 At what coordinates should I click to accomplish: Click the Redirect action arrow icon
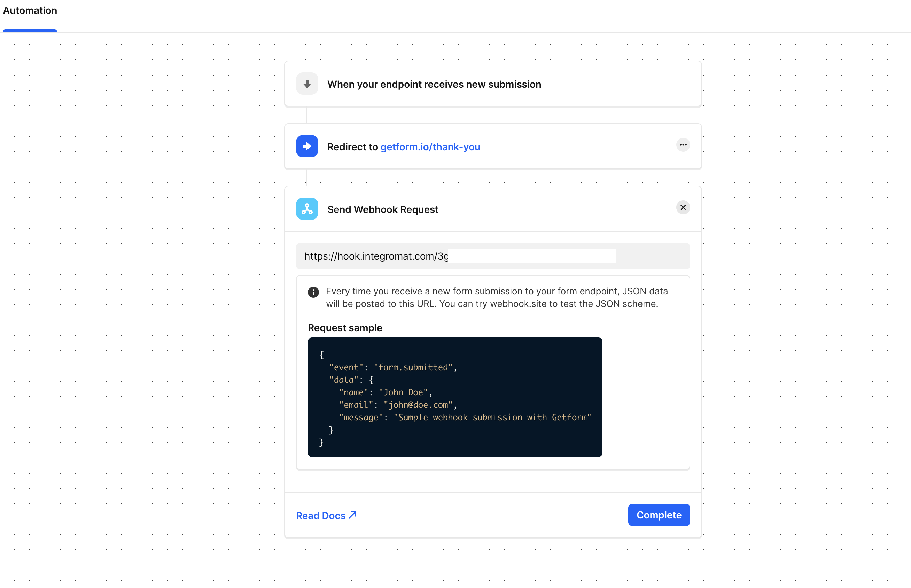307,146
